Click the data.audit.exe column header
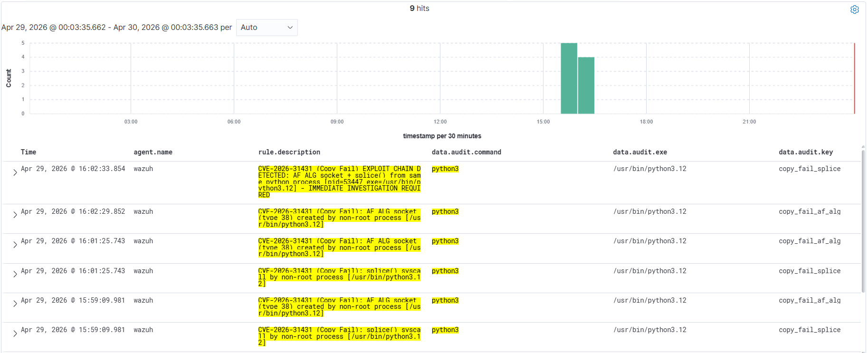The width and height of the screenshot is (868, 353). [x=639, y=152]
